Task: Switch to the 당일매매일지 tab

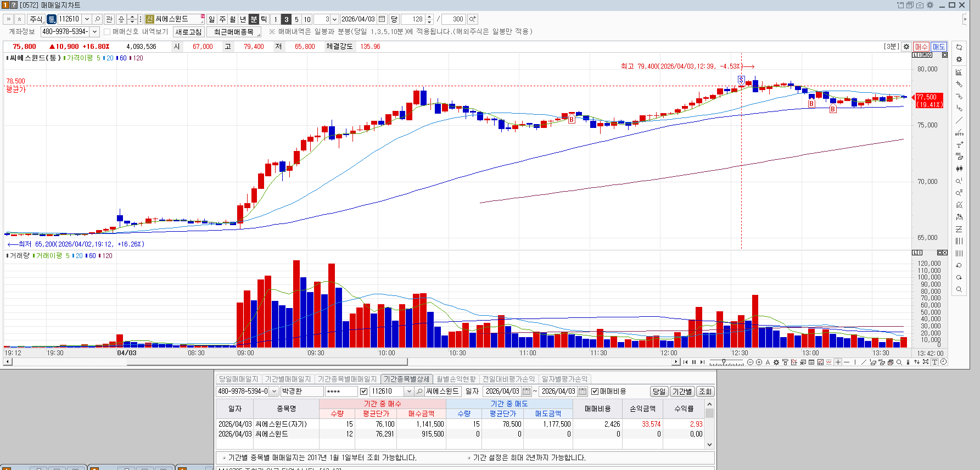Action: coord(238,379)
